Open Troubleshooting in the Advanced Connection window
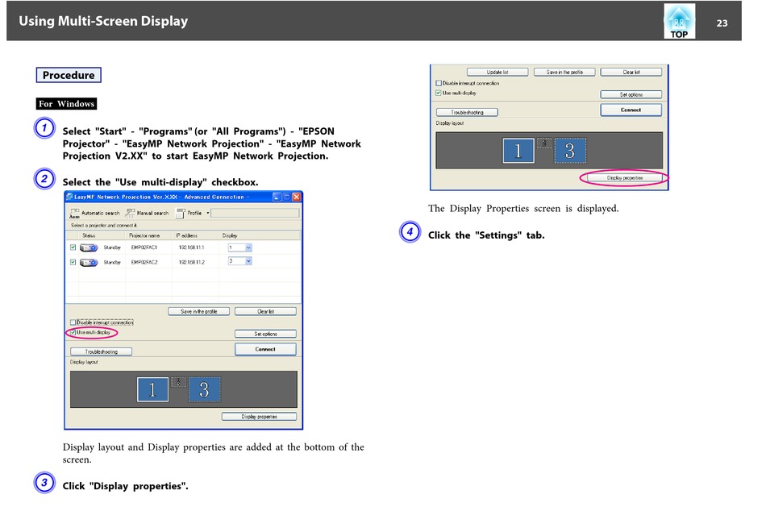The width and height of the screenshot is (766, 532). click(101, 351)
